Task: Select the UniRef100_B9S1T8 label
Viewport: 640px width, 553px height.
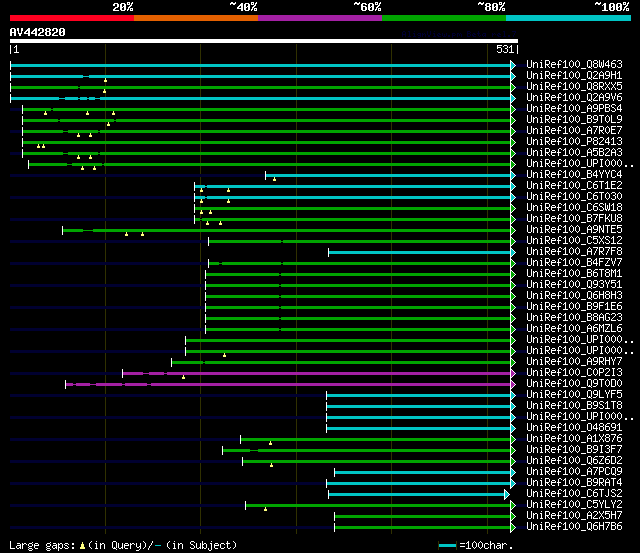Action: pos(574,406)
